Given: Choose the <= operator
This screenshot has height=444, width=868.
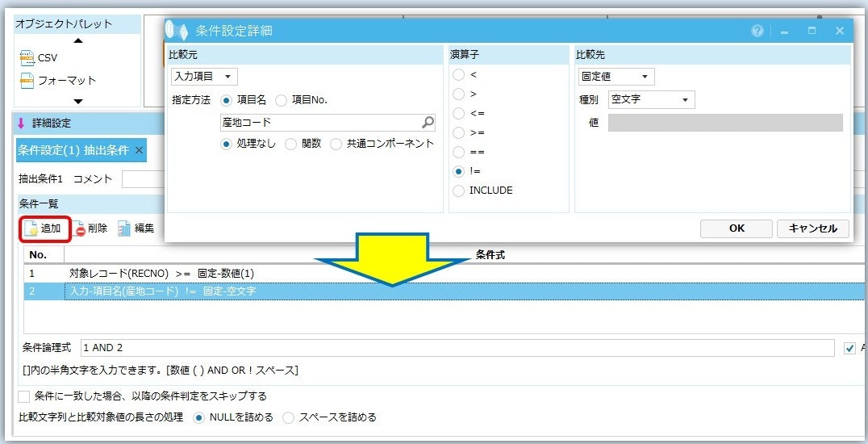Looking at the screenshot, I should [x=458, y=114].
